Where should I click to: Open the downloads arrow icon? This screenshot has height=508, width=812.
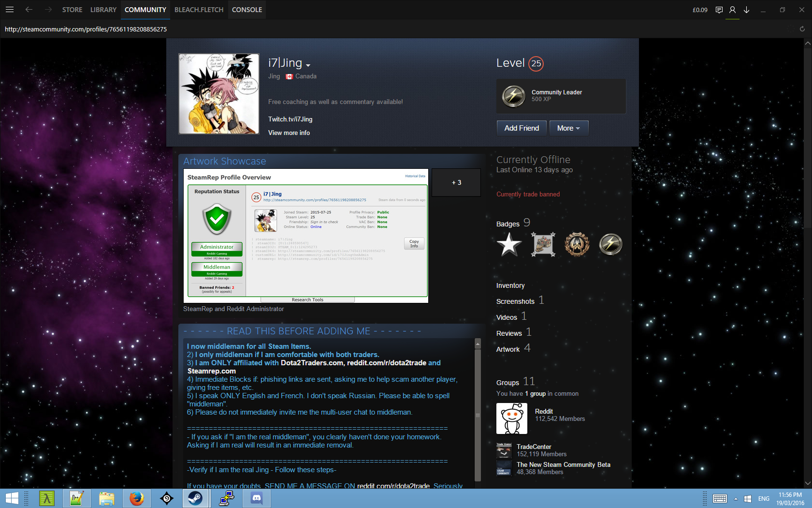[x=746, y=10]
